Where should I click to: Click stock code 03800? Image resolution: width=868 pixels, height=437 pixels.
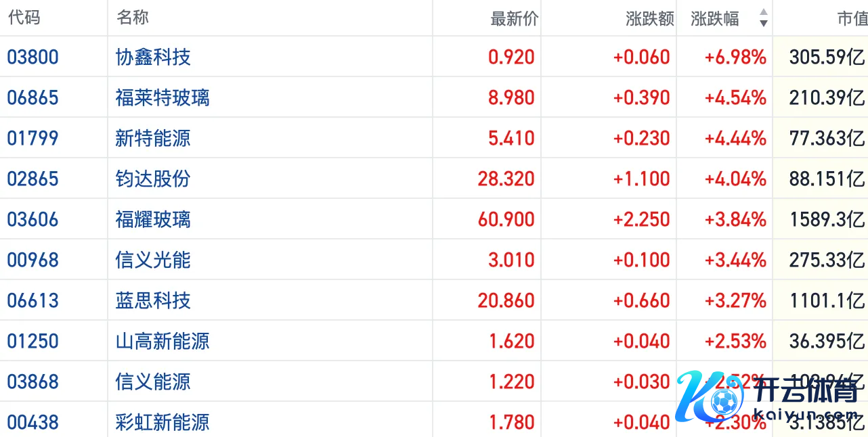[32, 57]
